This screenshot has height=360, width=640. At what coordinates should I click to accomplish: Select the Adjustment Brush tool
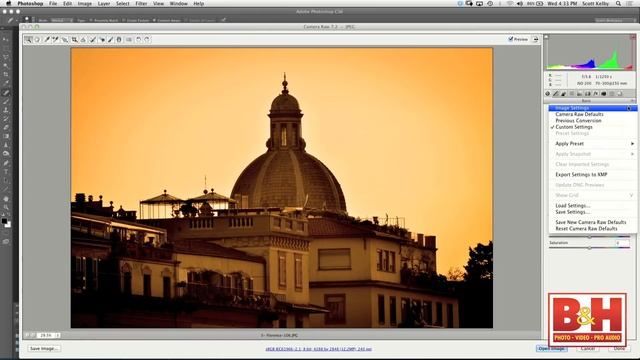pos(110,40)
